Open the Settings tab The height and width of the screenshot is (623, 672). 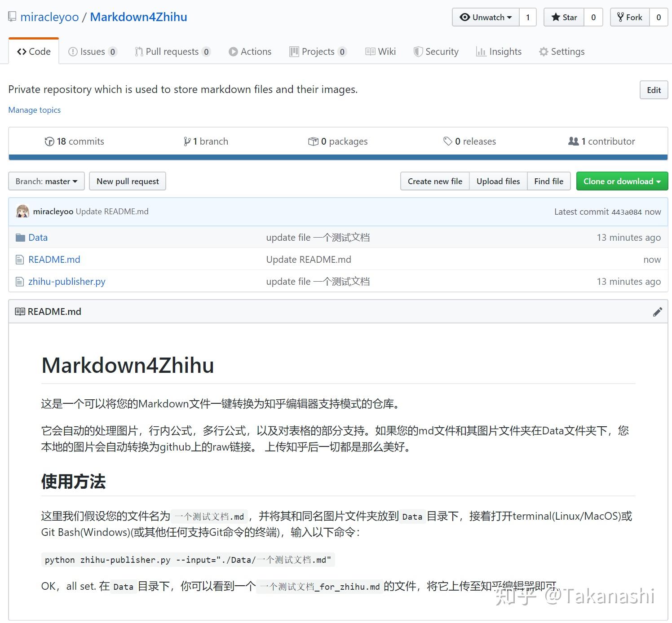561,52
